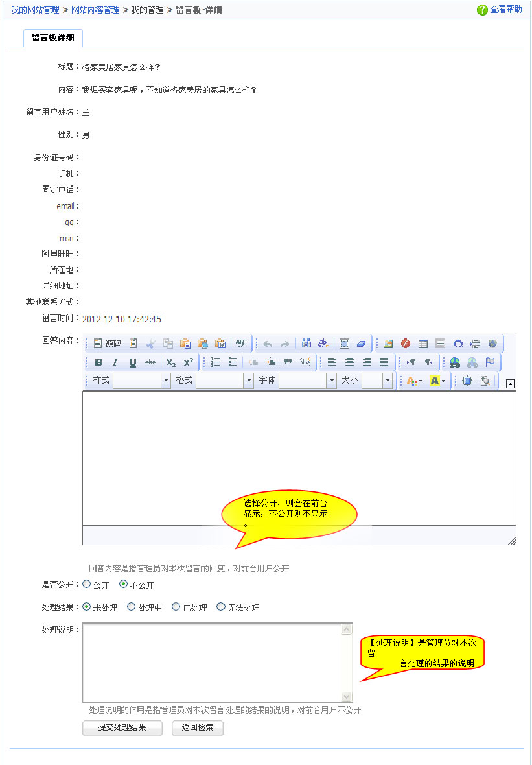The width and height of the screenshot is (532, 765).
Task: Click the Increase Indent icon
Action: point(271,362)
